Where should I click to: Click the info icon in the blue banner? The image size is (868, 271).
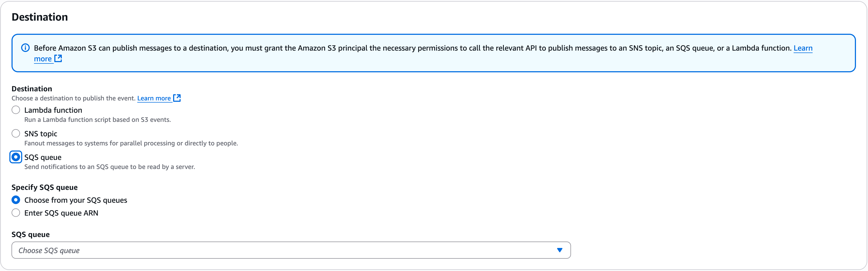(25, 48)
